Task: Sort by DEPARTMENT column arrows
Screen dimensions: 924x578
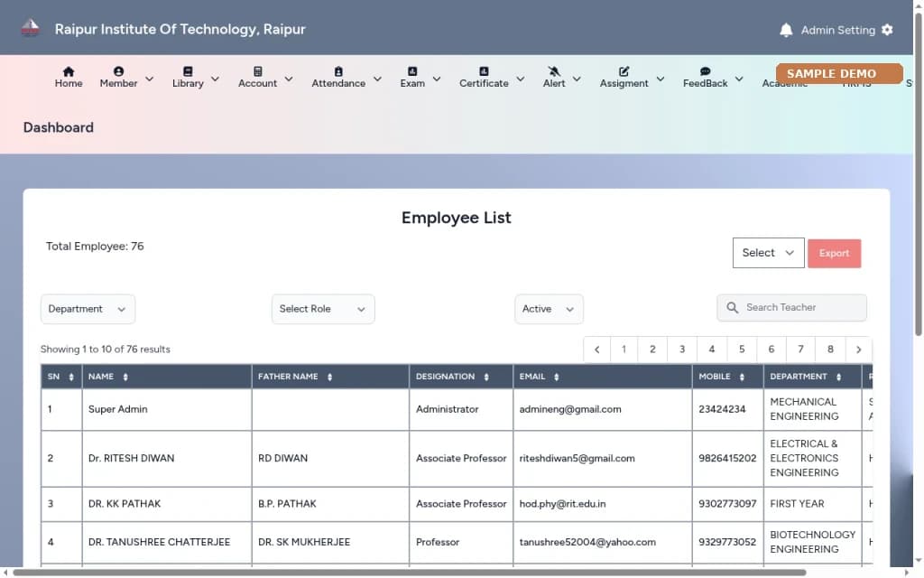Action: point(838,377)
